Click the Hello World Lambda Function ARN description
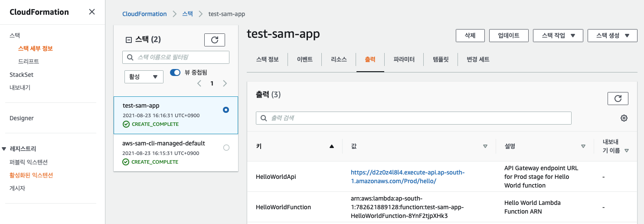The height and width of the screenshot is (224, 644). [x=533, y=207]
